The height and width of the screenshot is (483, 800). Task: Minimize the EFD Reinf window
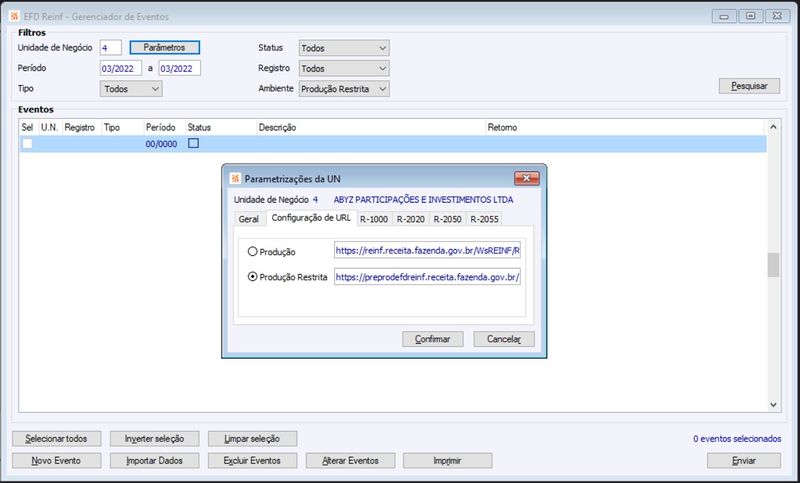coord(724,16)
